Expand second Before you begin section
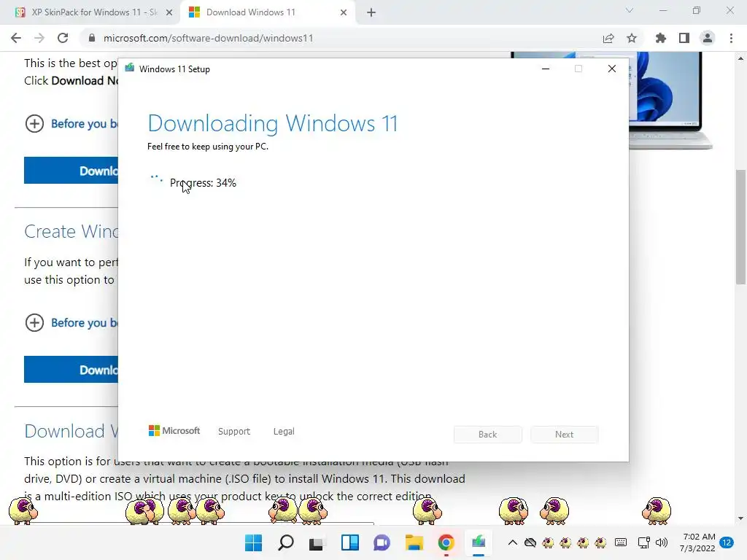 click(71, 323)
